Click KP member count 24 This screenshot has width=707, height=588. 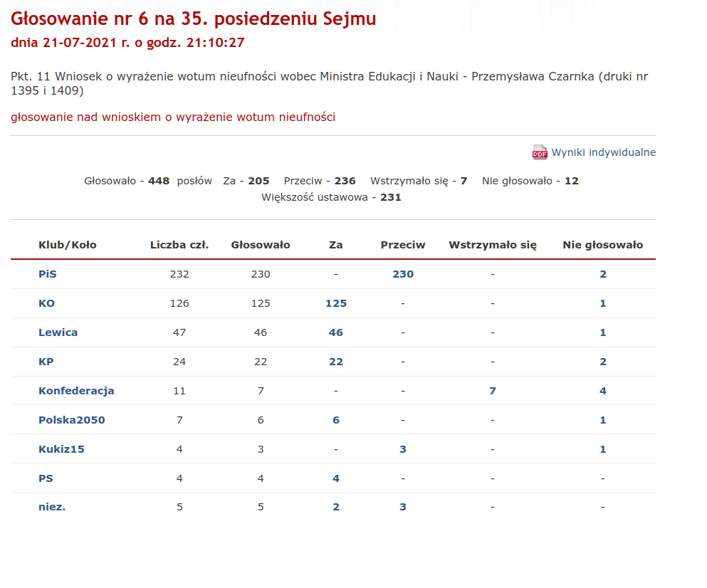pos(179,362)
